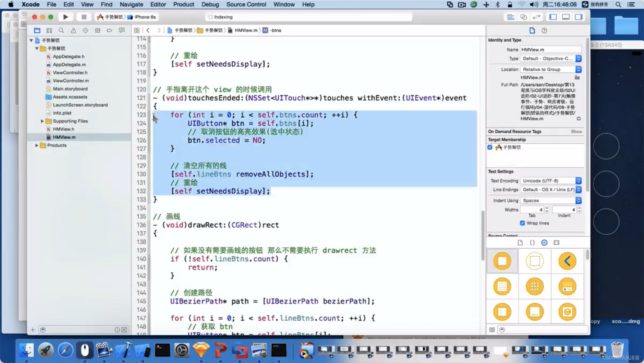Open System Preferences from the Dock
Image resolution: width=644 pixels, height=363 pixels.
pos(182,350)
